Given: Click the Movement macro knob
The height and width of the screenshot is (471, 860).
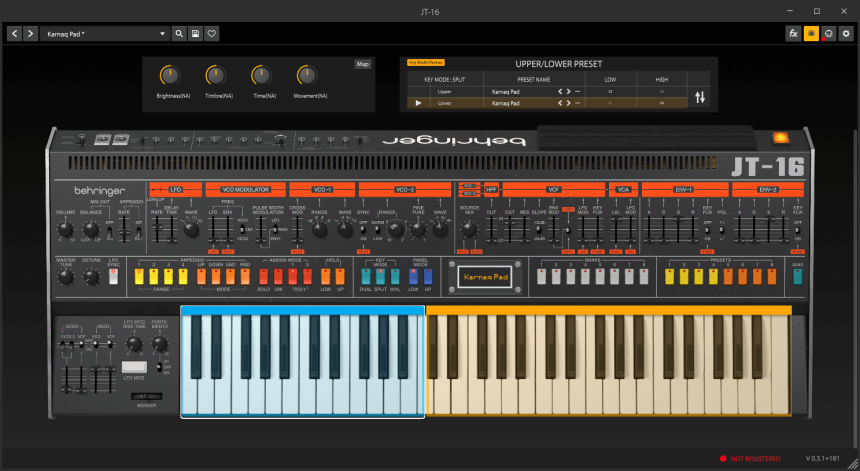Looking at the screenshot, I should coord(307,75).
